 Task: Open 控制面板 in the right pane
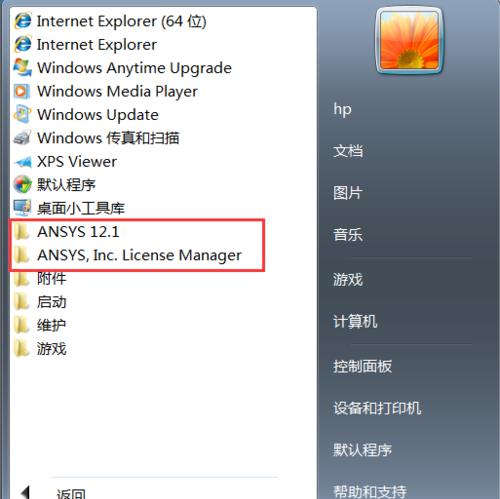click(x=363, y=366)
